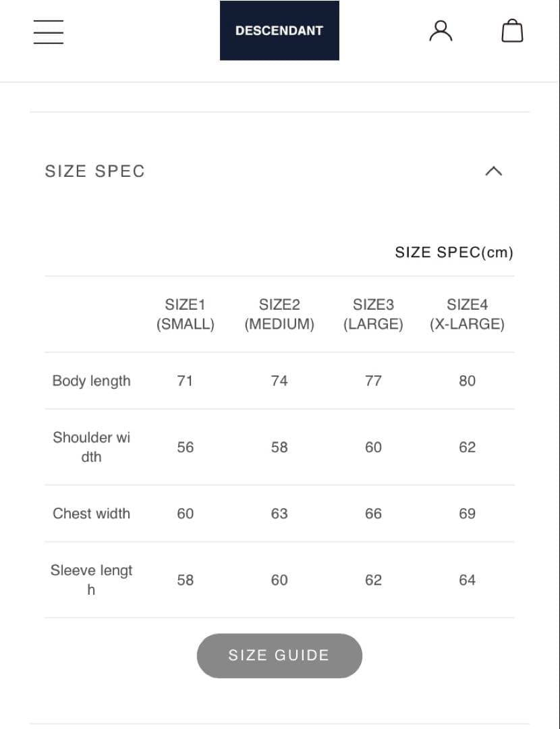Click the DESCENDANT logo
The image size is (560, 729).
[x=279, y=30]
